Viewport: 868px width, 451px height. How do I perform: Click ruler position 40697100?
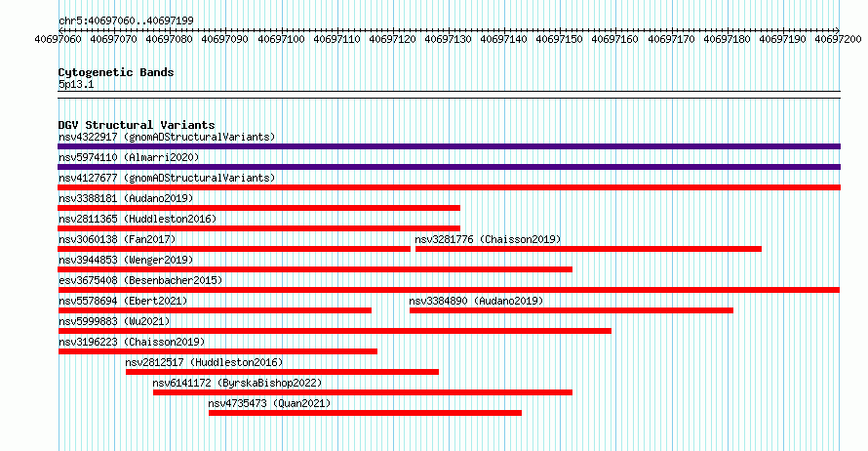pos(281,39)
